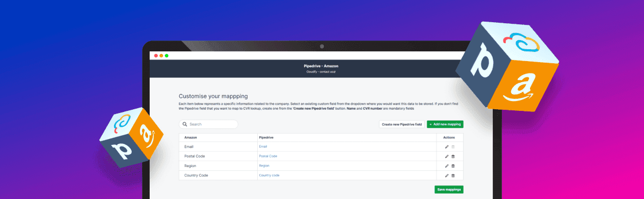Click the yellow minimize window dot
This screenshot has height=199, width=644.
coord(162,56)
